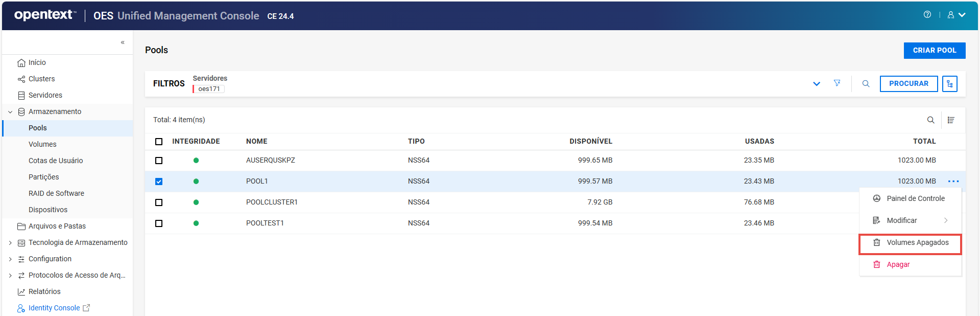Collapse the Armazenamento section
980x316 pixels.
click(x=10, y=112)
